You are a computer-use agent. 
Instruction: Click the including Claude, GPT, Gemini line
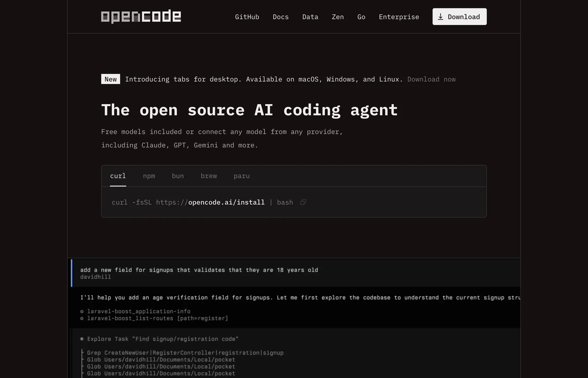(179, 145)
